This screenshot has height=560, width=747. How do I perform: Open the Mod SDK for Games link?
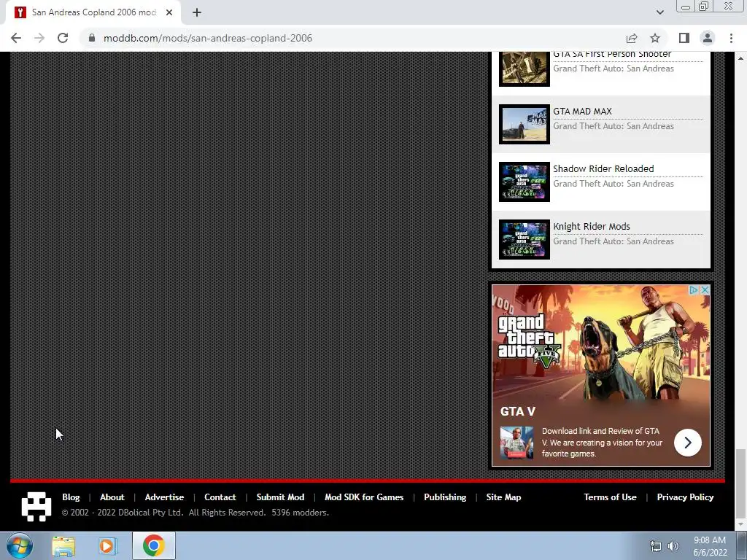(364, 497)
